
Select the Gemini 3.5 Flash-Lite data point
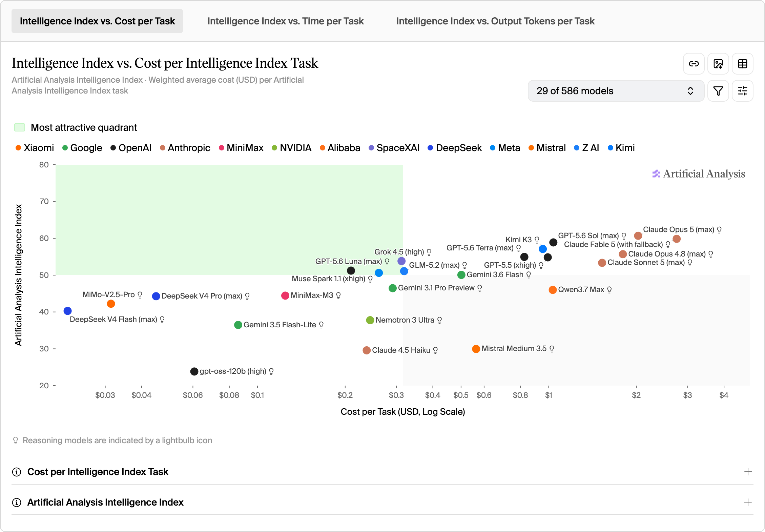(238, 325)
